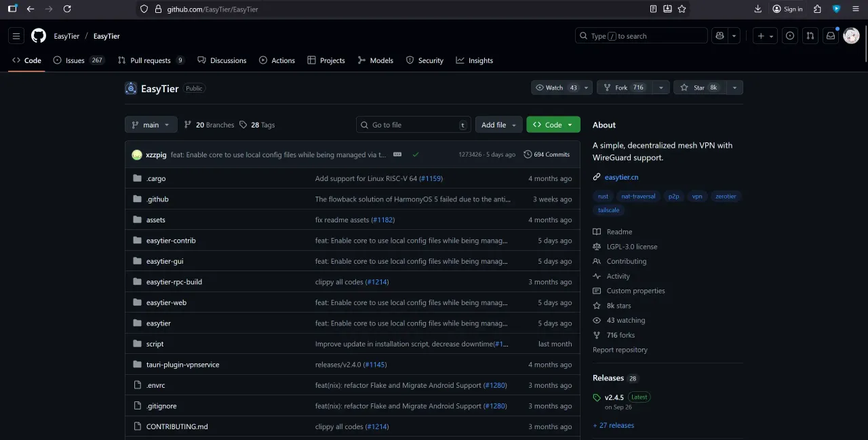Go to GitHub homepage via Octocat logo

point(39,36)
